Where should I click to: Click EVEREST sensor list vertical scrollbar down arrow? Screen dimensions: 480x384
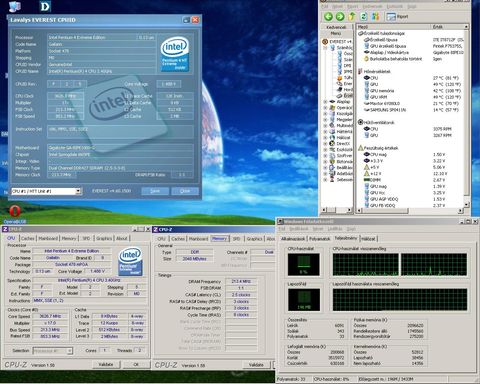[x=466, y=204]
